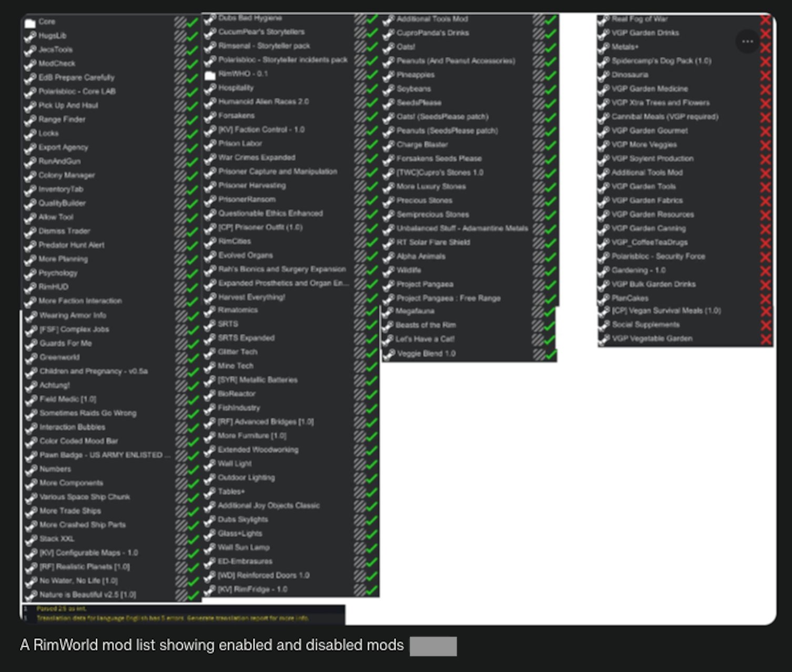This screenshot has height=672, width=792.
Task: Open the three-dot more options menu
Action: click(x=747, y=41)
